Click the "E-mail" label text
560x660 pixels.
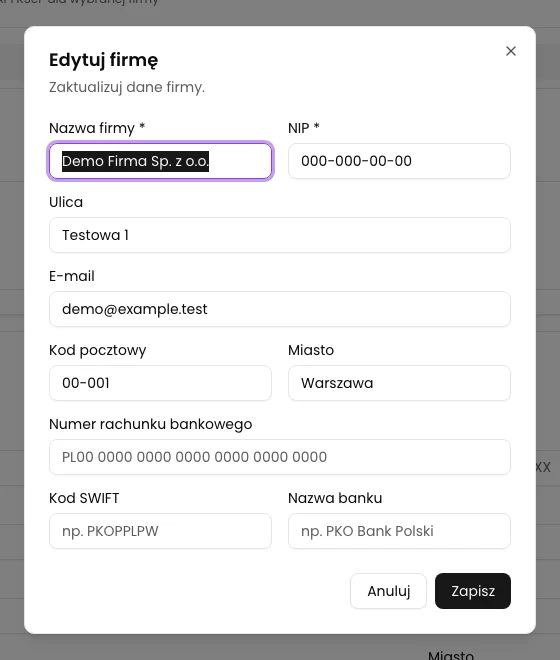point(72,276)
